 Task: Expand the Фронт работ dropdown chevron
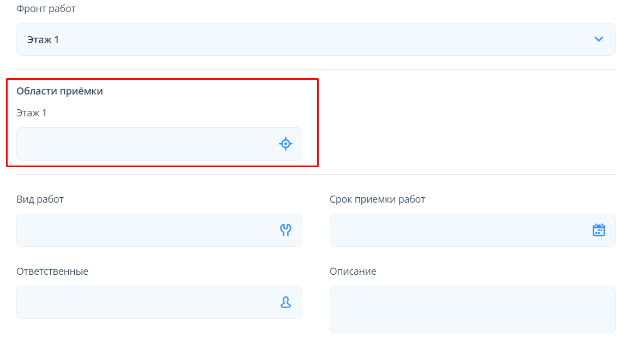point(599,39)
